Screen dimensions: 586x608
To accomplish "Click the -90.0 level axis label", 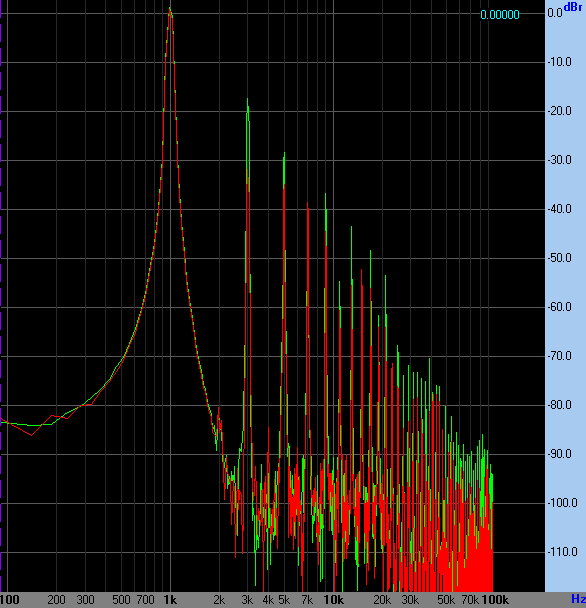I will tap(559, 454).
